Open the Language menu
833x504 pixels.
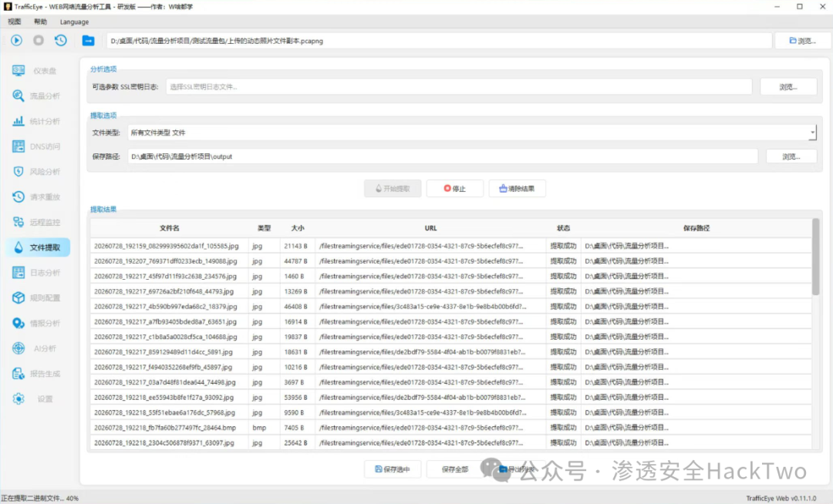click(x=74, y=22)
